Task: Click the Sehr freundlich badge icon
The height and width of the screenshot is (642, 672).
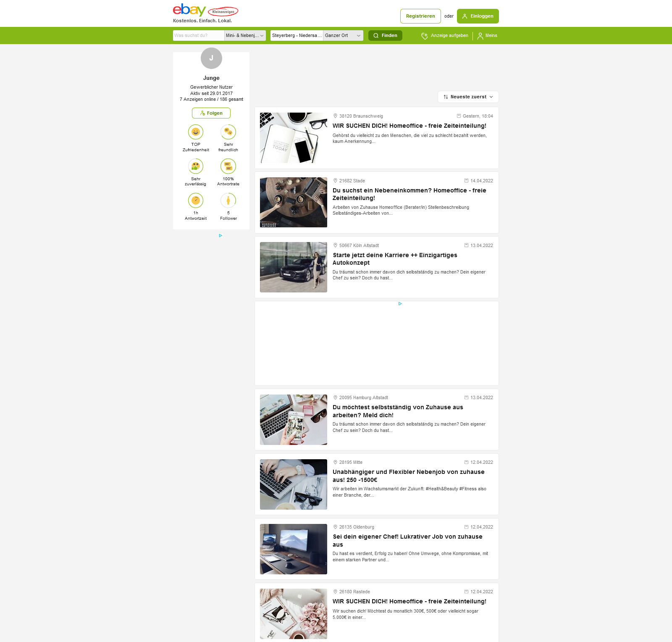Action: (x=228, y=132)
